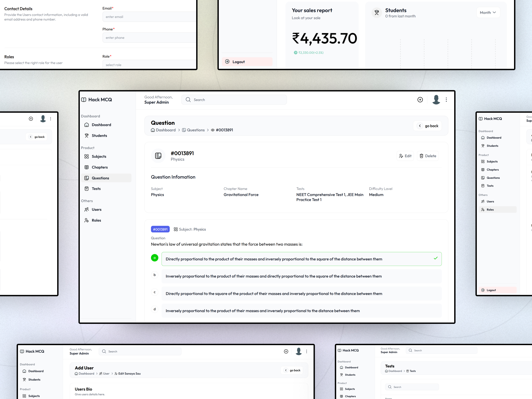Select the Tests icon in the sidebar
The image size is (532, 399).
click(x=87, y=189)
